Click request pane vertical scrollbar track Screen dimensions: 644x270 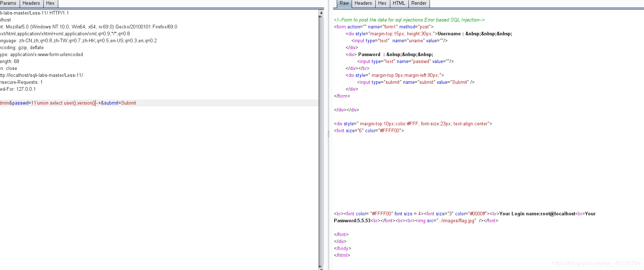[x=321, y=141]
